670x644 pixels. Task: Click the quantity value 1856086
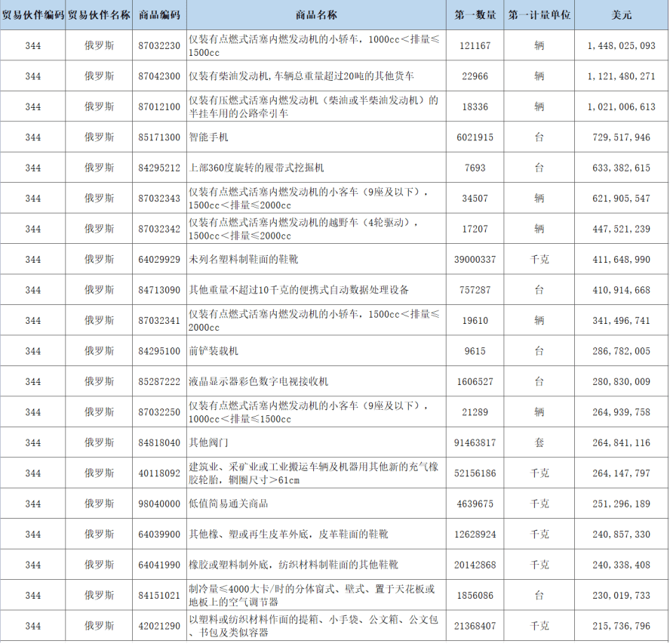[475, 596]
